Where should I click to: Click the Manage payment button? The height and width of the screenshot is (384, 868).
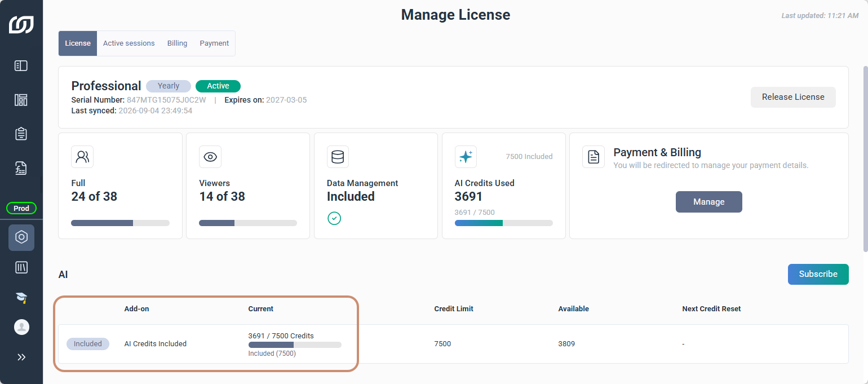[x=709, y=202]
